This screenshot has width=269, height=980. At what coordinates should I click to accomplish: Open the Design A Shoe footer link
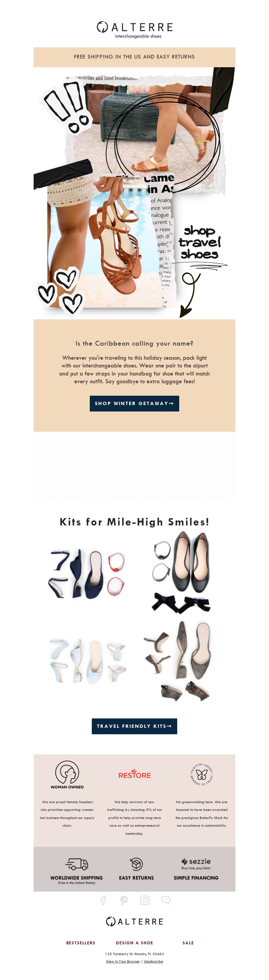pyautogui.click(x=134, y=943)
